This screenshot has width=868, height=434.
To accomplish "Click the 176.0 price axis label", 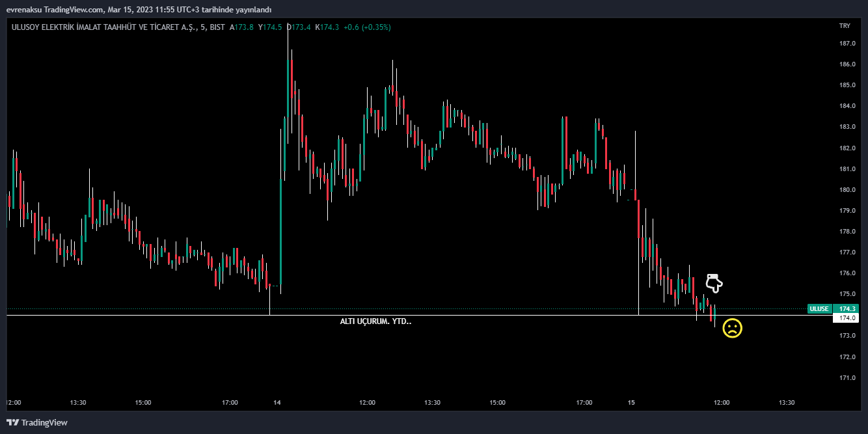I will 847,273.
